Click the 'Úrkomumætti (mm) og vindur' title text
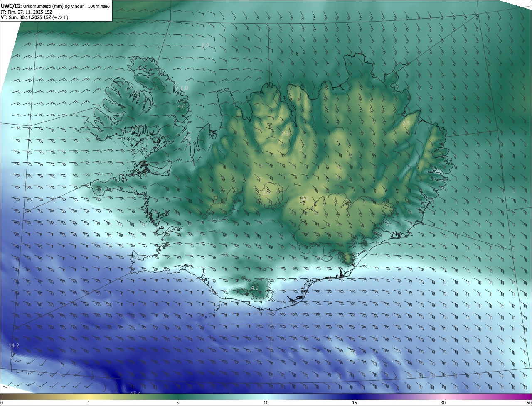 click(x=66, y=6)
